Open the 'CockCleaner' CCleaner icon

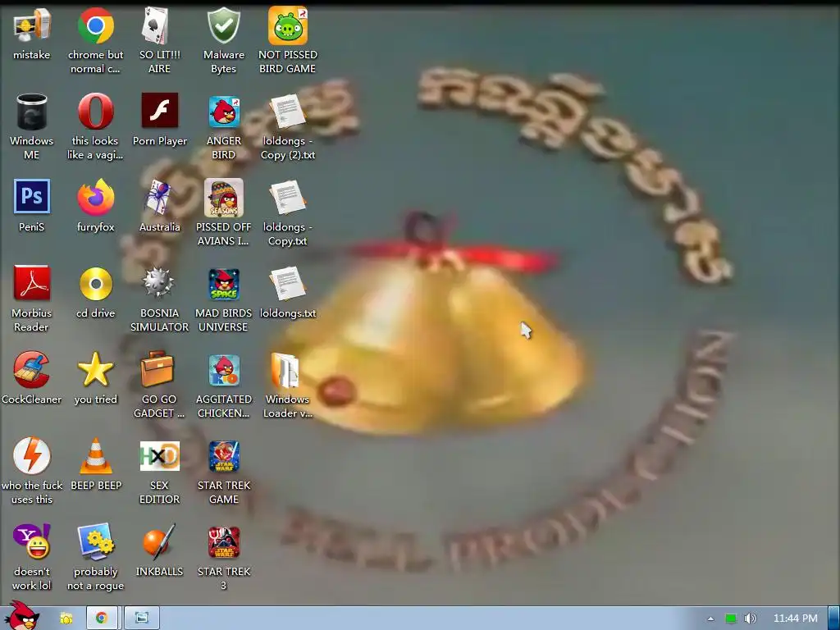[x=32, y=370]
